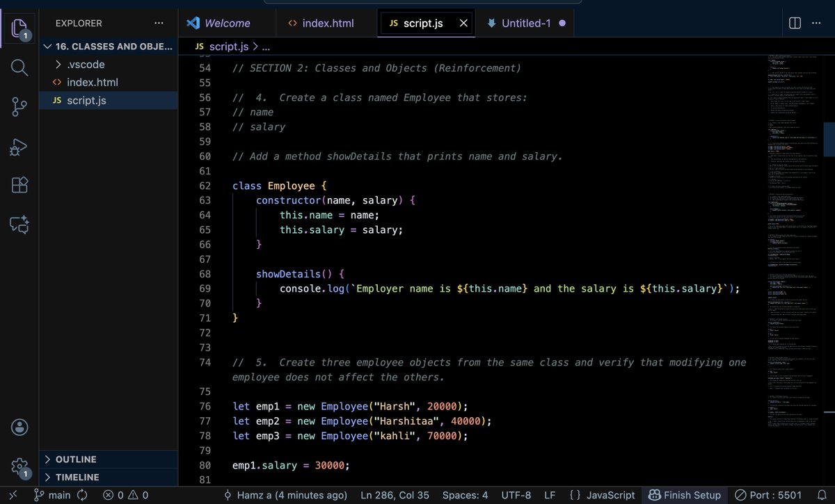
Task: Click the JavaScript braces icon in status bar
Action: (575, 495)
